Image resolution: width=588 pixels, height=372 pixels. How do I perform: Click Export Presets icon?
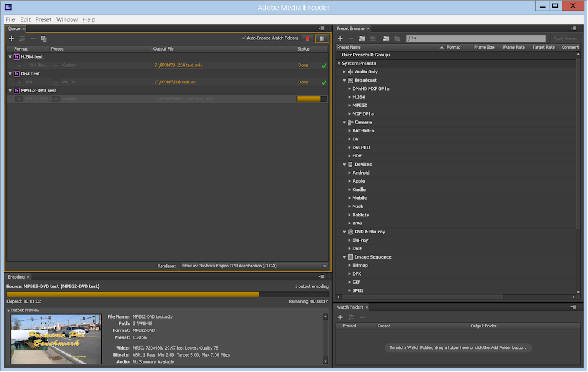point(397,39)
